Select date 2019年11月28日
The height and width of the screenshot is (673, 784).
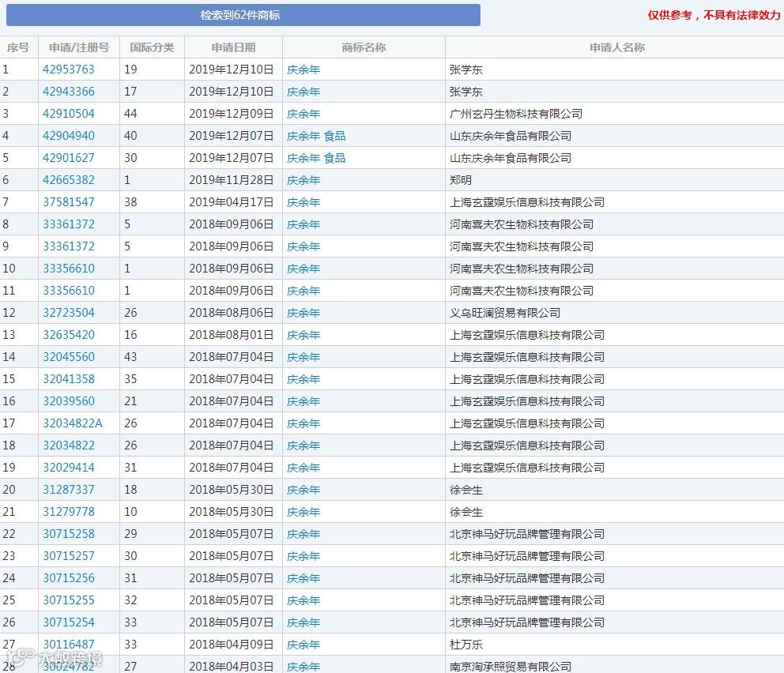click(x=232, y=180)
